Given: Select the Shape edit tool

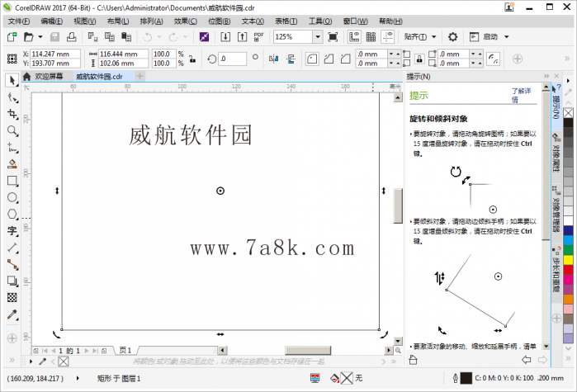Looking at the screenshot, I should 12,97.
